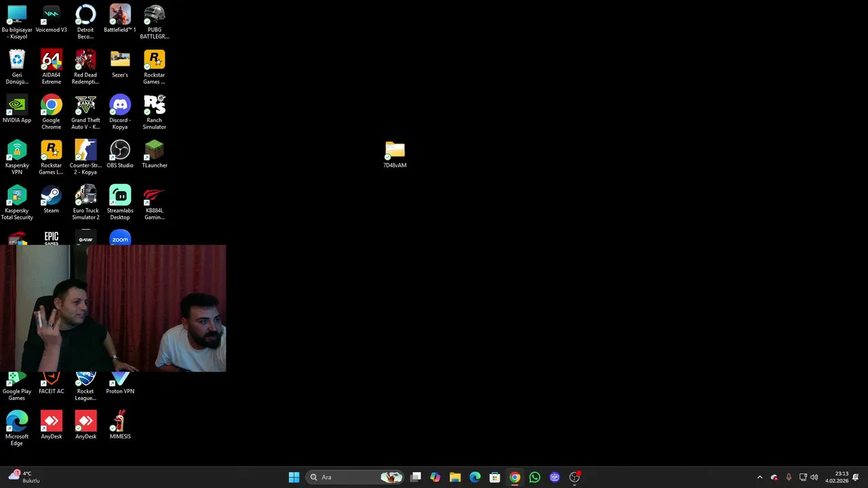868x488 pixels.
Task: Open the KB884L Gaming shortcut
Action: [x=155, y=203]
